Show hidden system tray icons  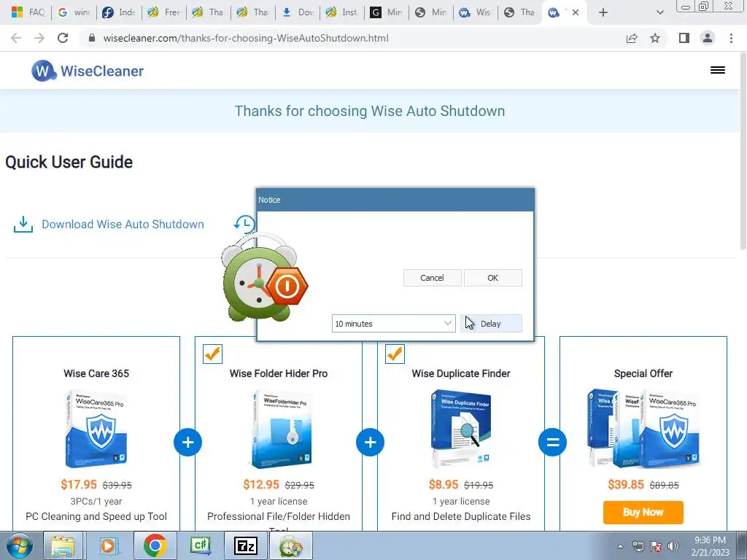[x=620, y=546]
